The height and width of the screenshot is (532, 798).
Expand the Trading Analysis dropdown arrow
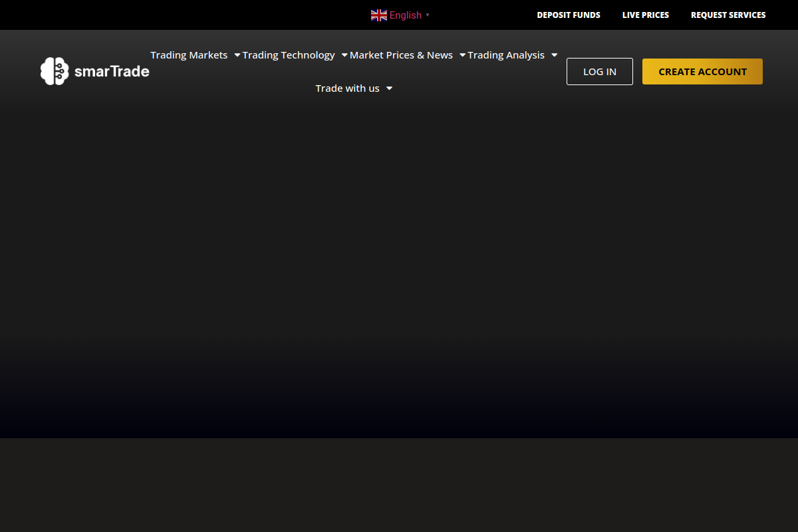pos(555,55)
